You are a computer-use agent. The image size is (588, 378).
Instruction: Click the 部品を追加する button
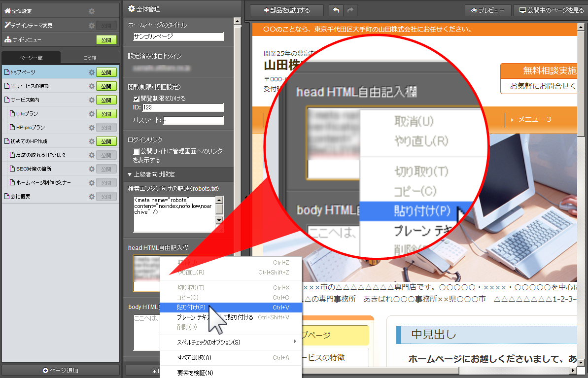(287, 10)
